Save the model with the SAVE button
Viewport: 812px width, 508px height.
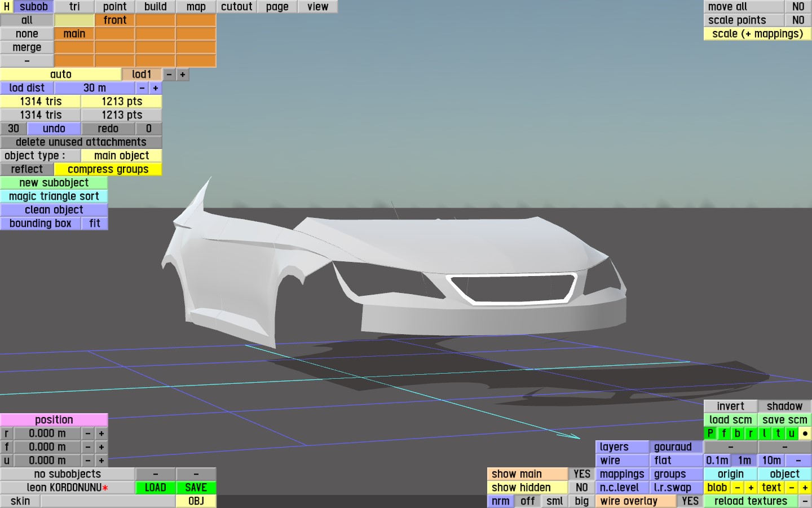point(196,488)
